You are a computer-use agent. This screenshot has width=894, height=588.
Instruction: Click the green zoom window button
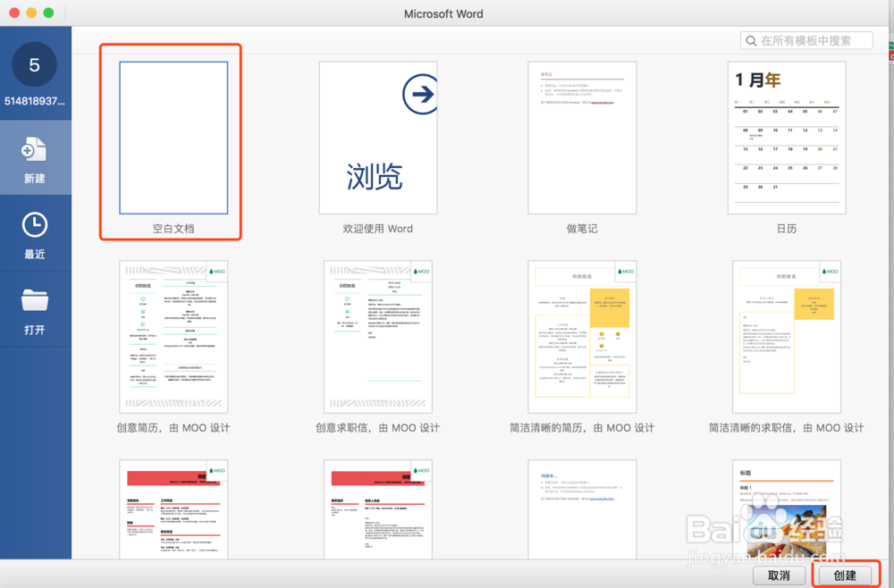coord(48,13)
